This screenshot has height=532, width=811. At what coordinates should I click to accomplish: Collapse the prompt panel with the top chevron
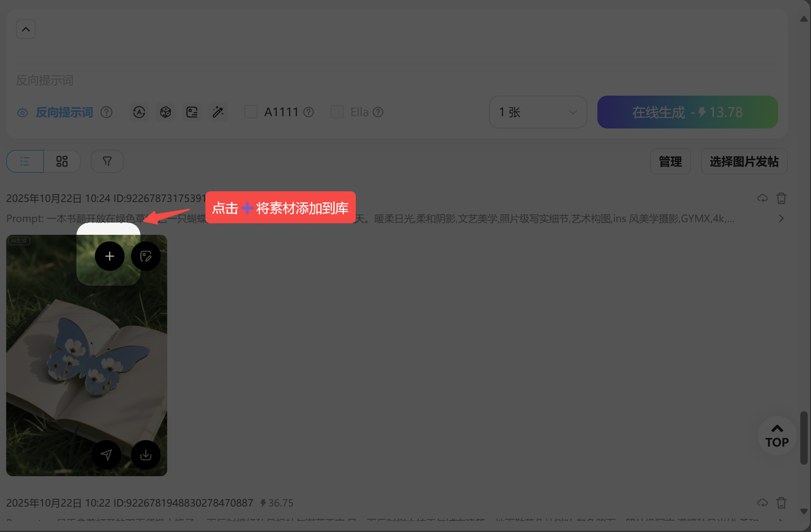coord(26,29)
